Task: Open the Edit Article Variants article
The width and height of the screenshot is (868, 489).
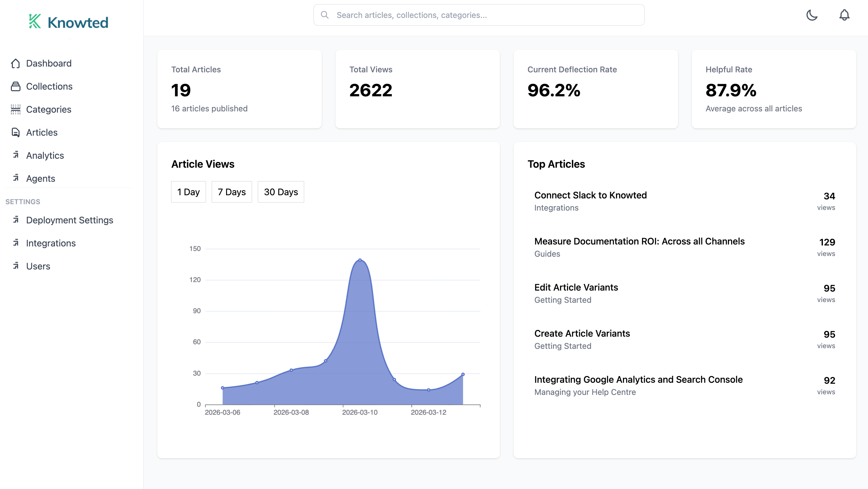Action: tap(576, 287)
